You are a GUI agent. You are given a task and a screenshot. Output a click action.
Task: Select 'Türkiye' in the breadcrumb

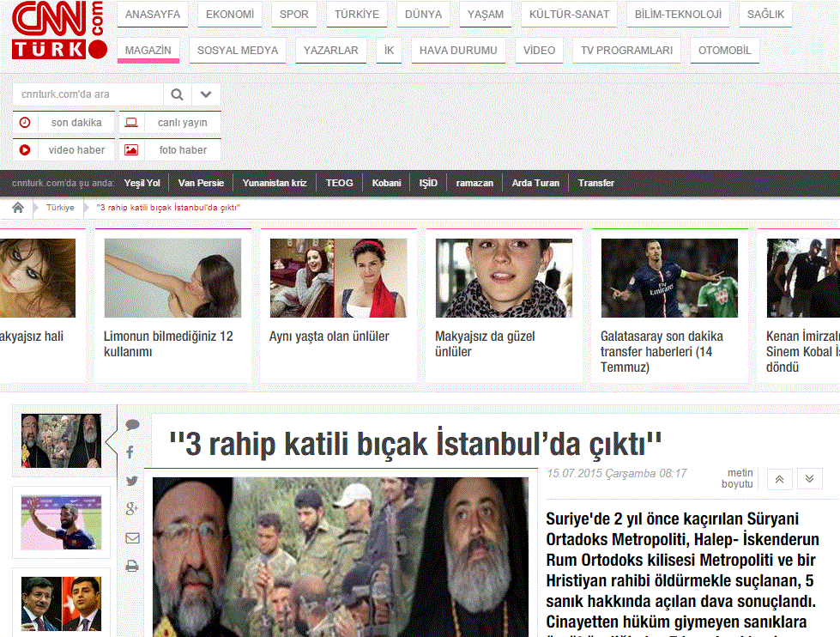[60, 208]
